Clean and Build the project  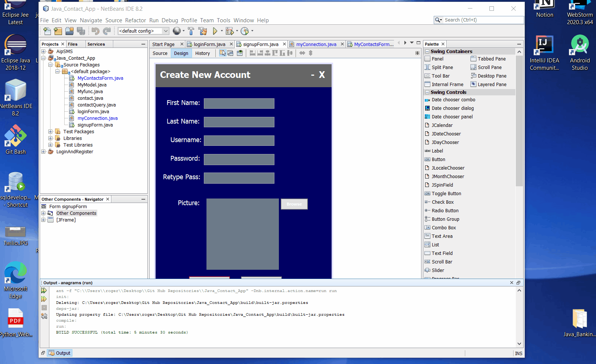[x=203, y=31]
